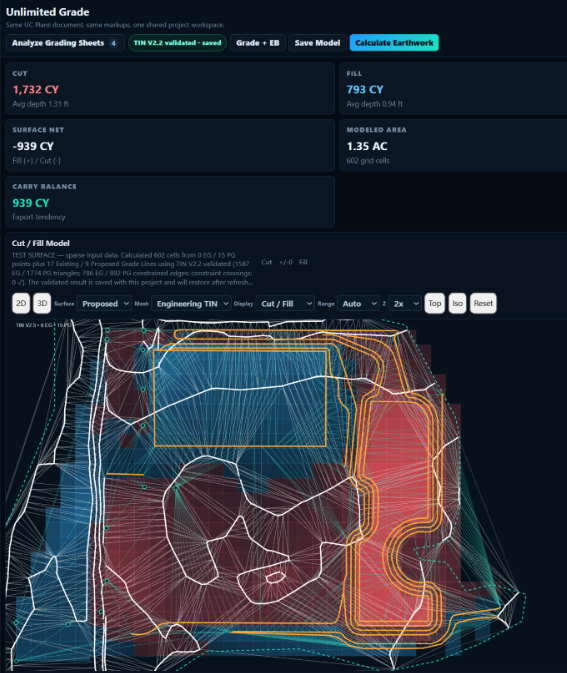Click the count badge 4 on Analyze Grading Sheets
The height and width of the screenshot is (673, 567).
point(113,43)
